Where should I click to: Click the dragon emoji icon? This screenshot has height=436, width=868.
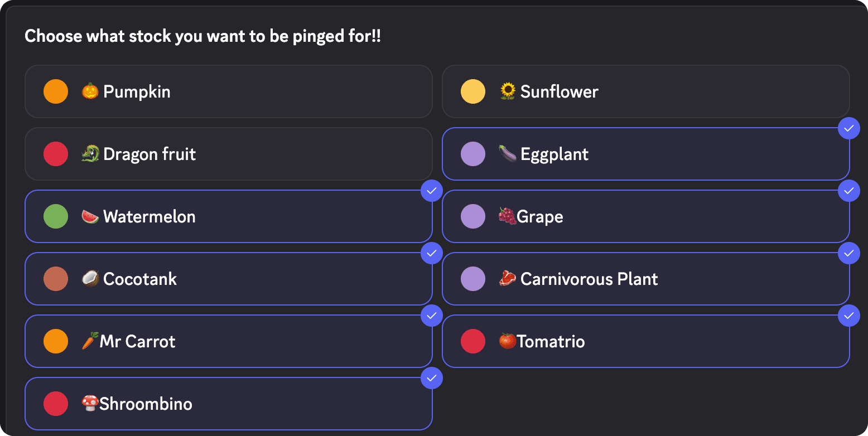point(90,154)
